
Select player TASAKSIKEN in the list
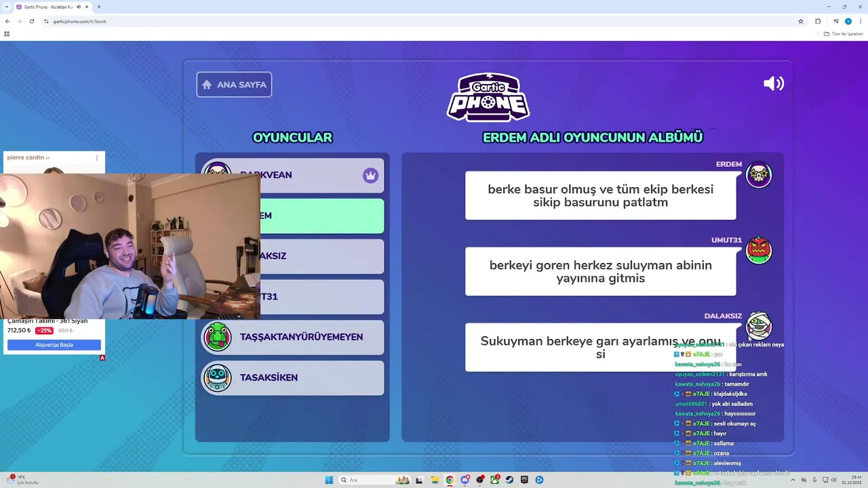[293, 378]
